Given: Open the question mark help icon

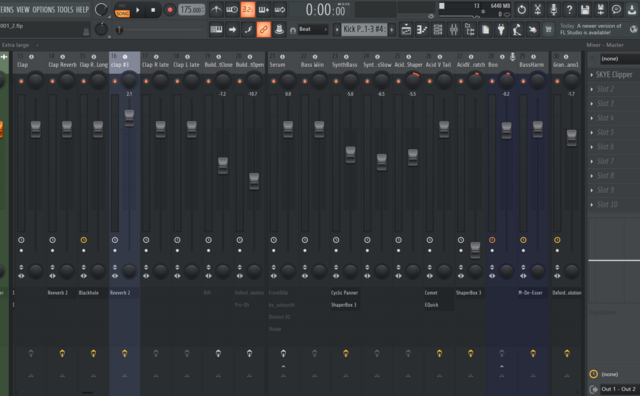Looking at the screenshot, I should 569,9.
